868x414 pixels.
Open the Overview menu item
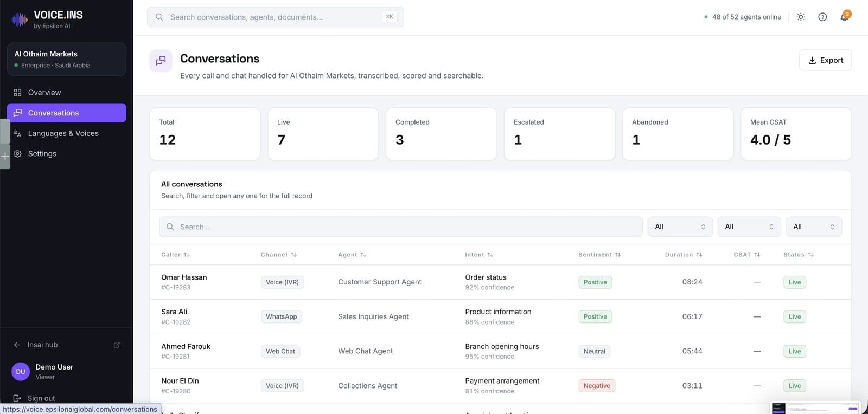coord(66,93)
